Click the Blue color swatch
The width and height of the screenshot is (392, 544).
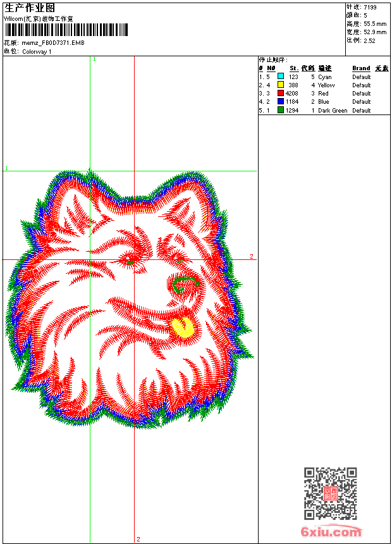281,101
